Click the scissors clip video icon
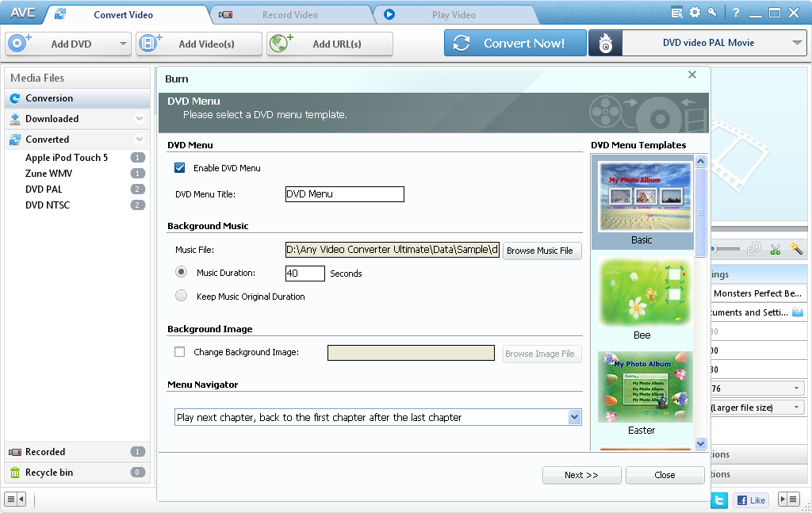Screen dimensions: 812x513 tap(776, 250)
